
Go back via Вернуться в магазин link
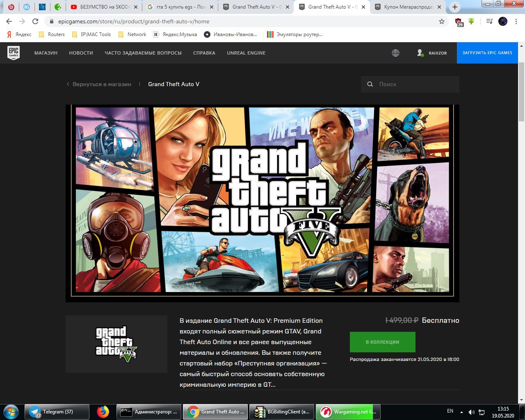pos(99,84)
